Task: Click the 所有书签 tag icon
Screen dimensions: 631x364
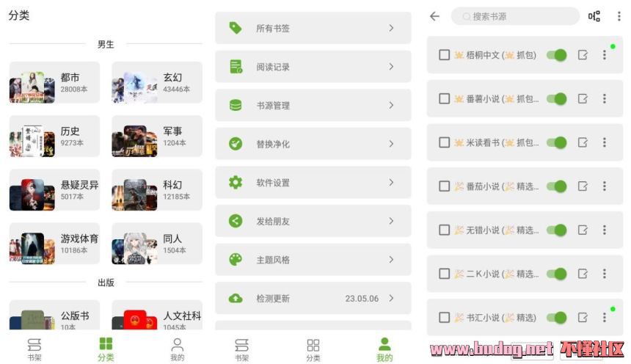Action: coord(236,28)
